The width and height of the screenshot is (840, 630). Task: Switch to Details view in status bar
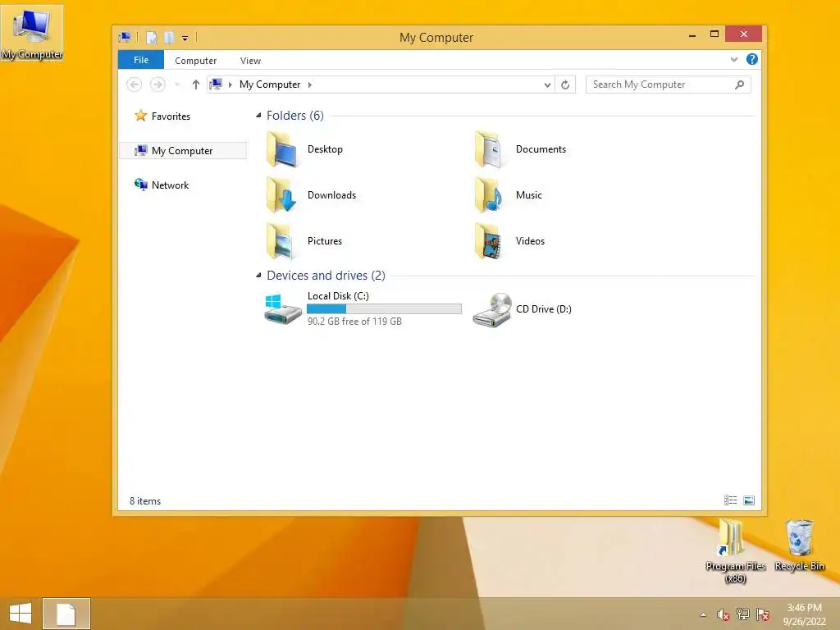click(730, 500)
